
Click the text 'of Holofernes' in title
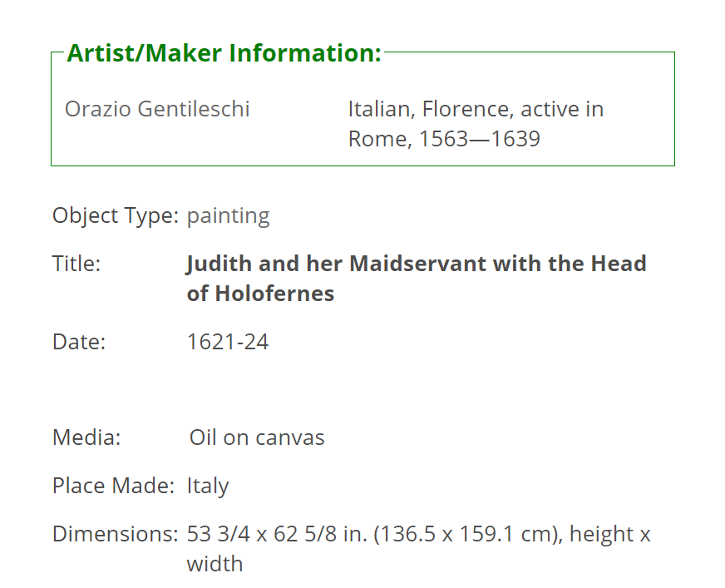[260, 294]
